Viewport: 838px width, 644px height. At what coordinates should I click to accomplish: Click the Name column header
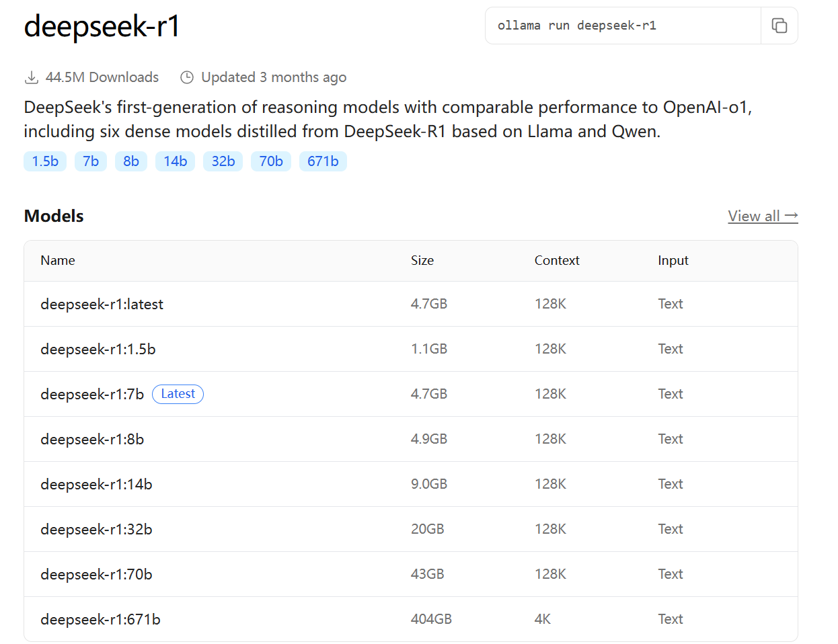(57, 261)
